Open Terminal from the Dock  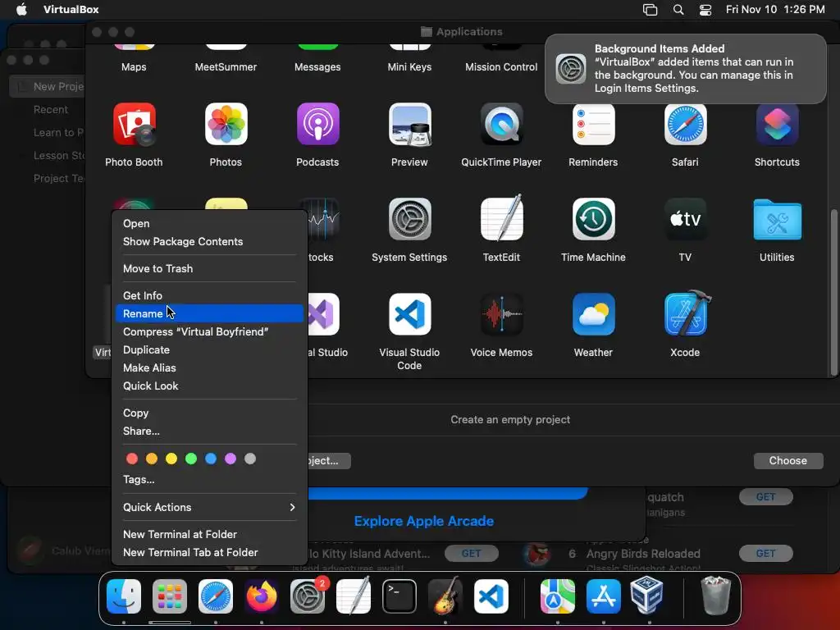pos(399,596)
